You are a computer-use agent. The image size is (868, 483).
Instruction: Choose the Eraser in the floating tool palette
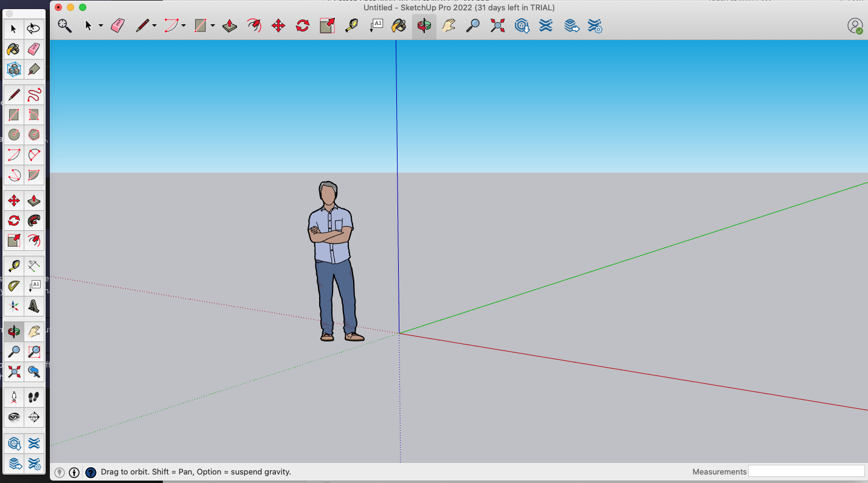pos(34,49)
